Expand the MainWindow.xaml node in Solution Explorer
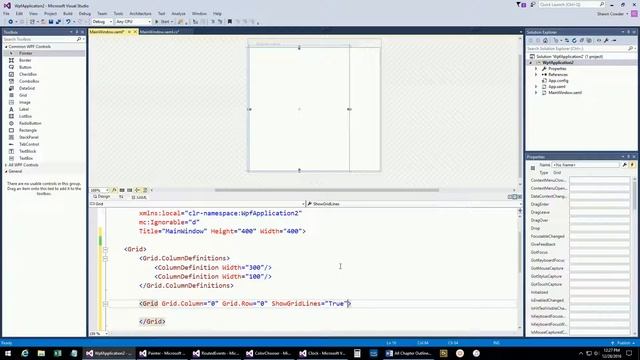This screenshot has width=640, height=360. pos(536,93)
